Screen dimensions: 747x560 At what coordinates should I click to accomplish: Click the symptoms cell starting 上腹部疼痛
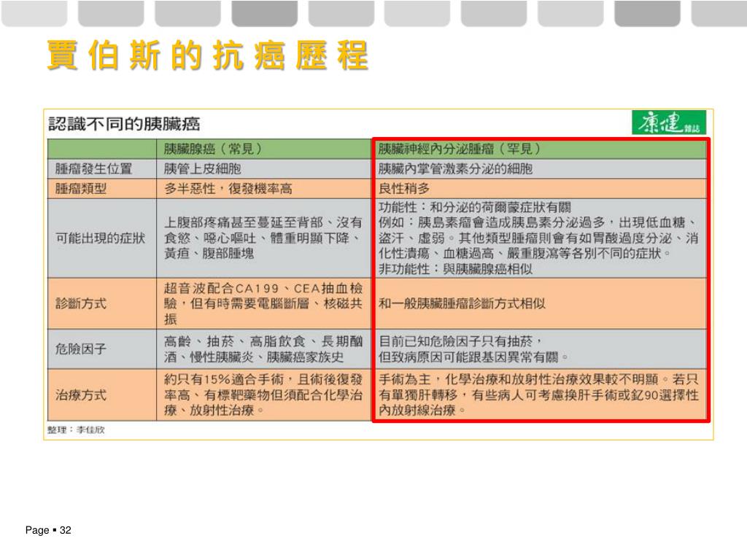263,238
